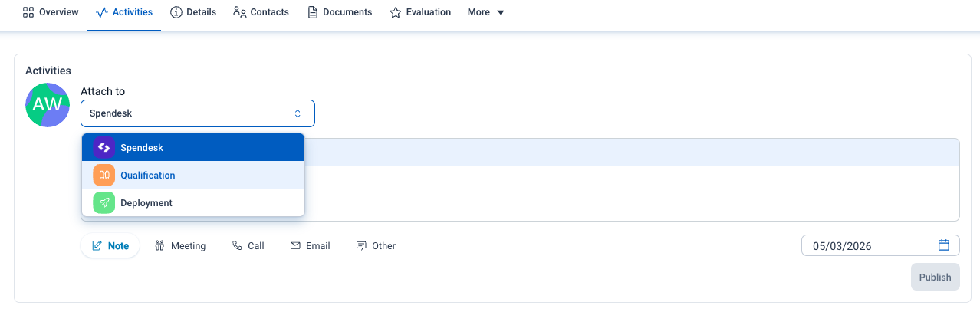
Task: Click the orange Qualification stage icon
Action: click(104, 176)
